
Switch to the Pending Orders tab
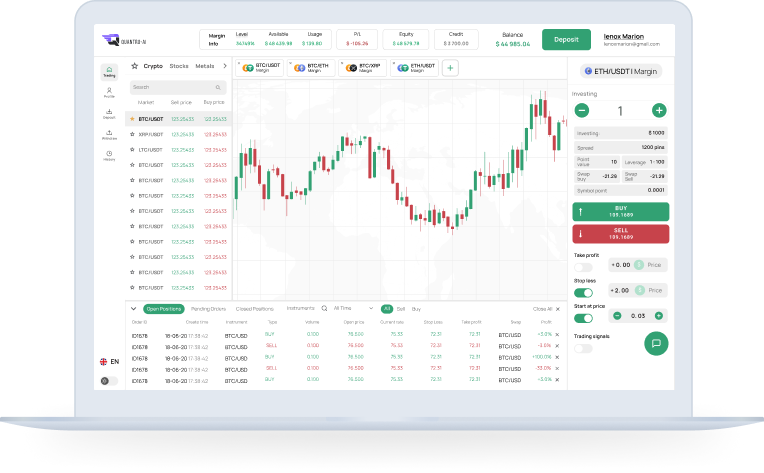click(x=208, y=309)
